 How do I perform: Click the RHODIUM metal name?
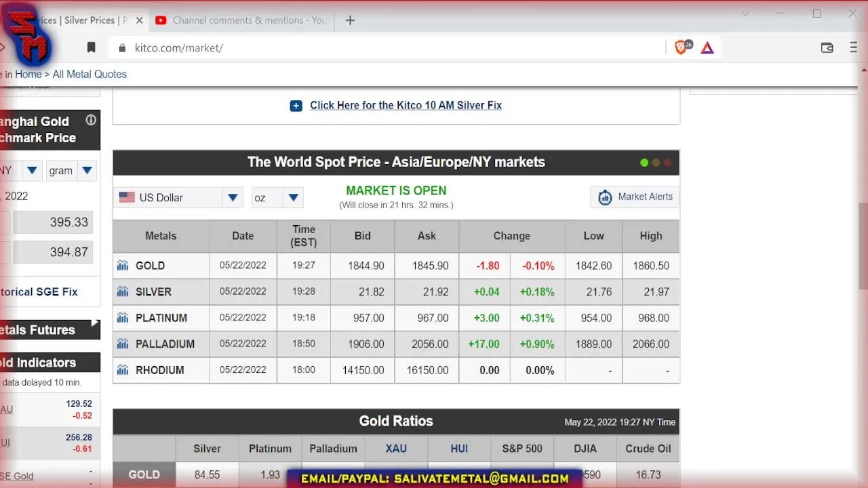(159, 370)
